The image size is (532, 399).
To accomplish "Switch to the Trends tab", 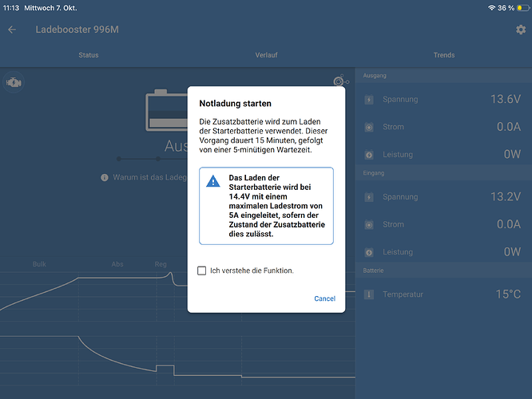I will 444,55.
